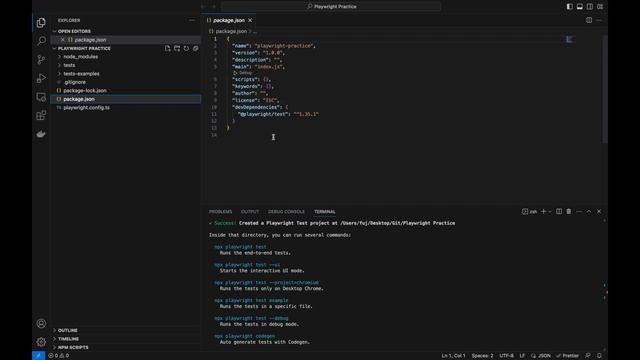This screenshot has height=360, width=640.
Task: Customize layout button in title bar
Action: click(x=600, y=7)
